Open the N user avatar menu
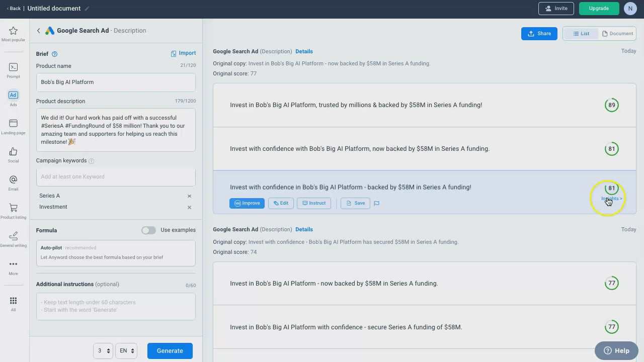 pos(630,9)
